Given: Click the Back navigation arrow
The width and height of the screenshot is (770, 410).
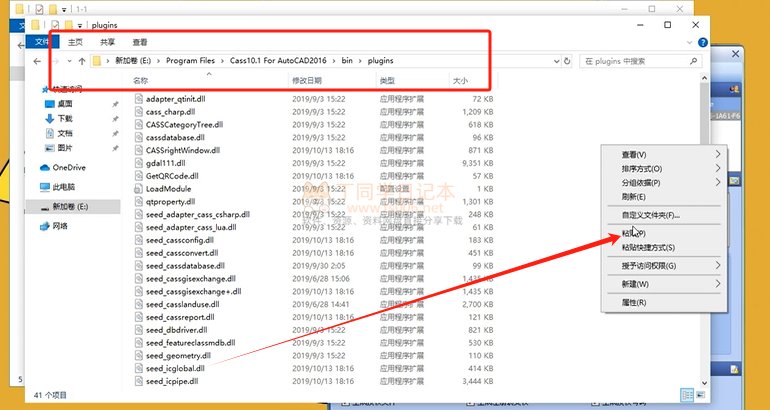Looking at the screenshot, I should 37,61.
